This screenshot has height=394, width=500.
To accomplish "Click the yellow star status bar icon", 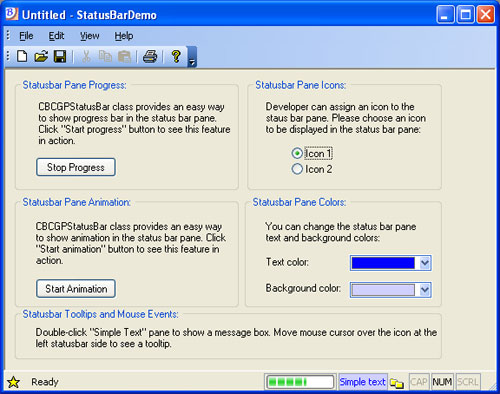I will pyautogui.click(x=13, y=382).
